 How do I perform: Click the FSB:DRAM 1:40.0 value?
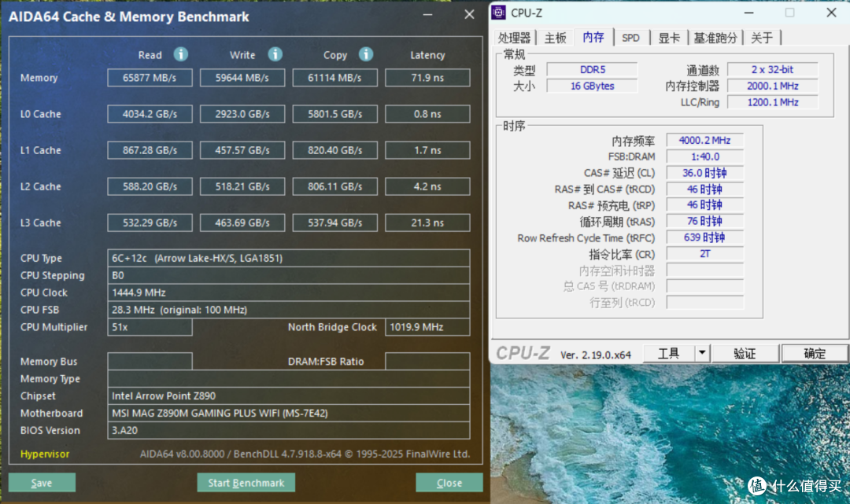click(704, 156)
